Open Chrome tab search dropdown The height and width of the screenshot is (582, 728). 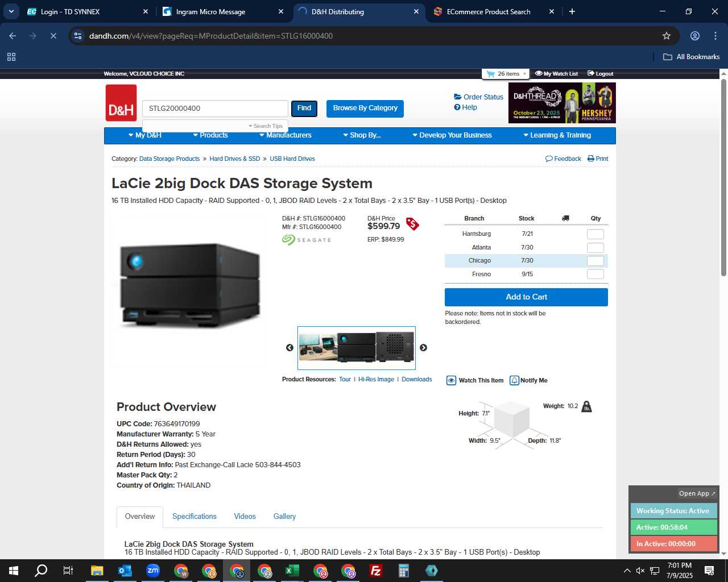click(11, 11)
